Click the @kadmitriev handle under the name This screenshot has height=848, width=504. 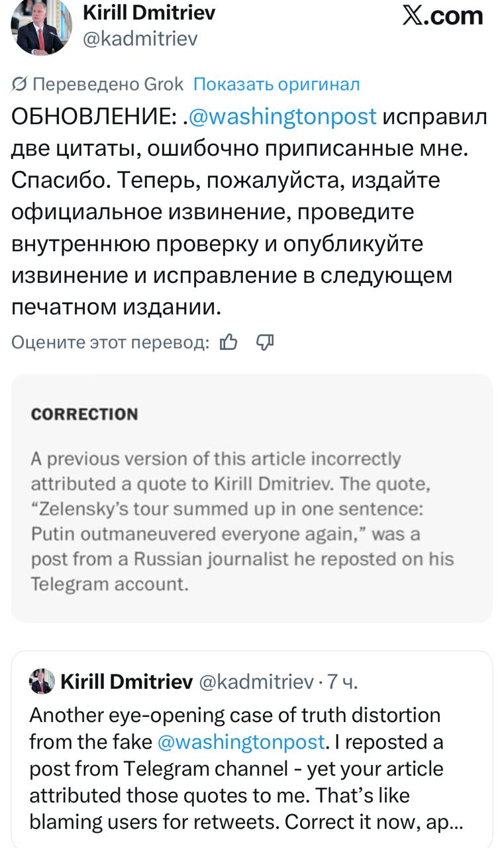[x=140, y=39]
